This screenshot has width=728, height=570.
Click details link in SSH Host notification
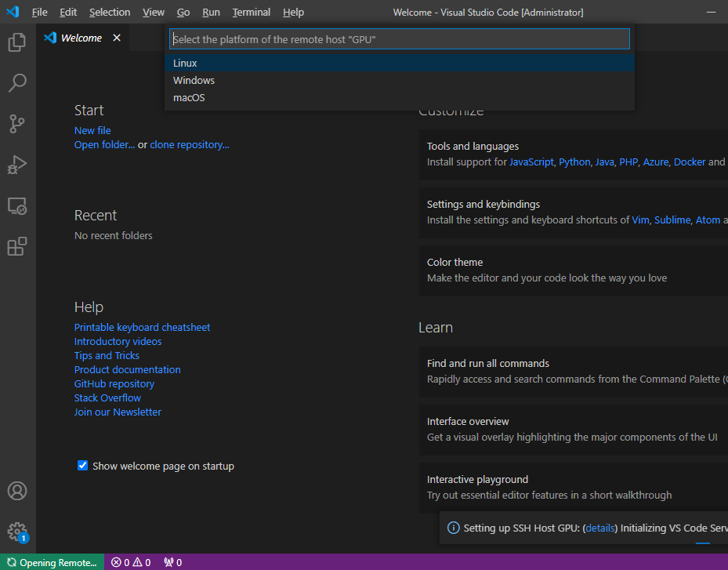[599, 528]
